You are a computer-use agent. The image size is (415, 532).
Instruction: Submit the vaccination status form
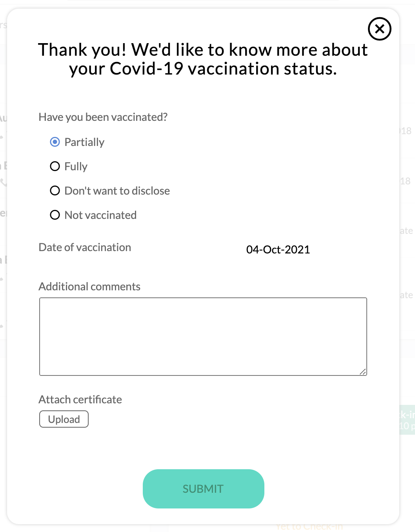[203, 488]
